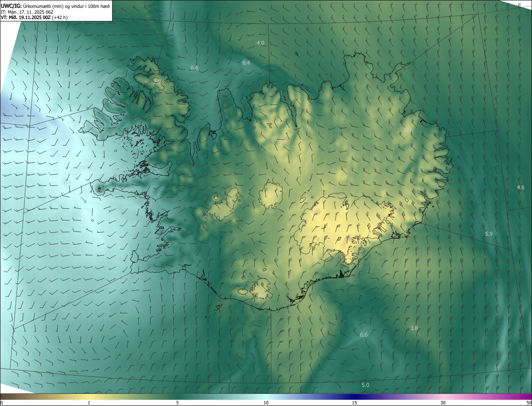Click the '1' tick on the color scale

pos(89,403)
